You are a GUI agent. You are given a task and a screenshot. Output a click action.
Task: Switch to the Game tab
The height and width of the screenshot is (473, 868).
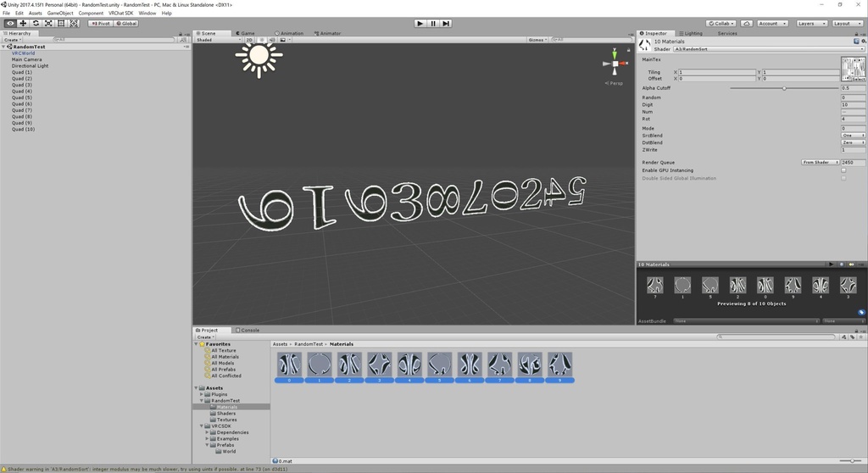(245, 33)
